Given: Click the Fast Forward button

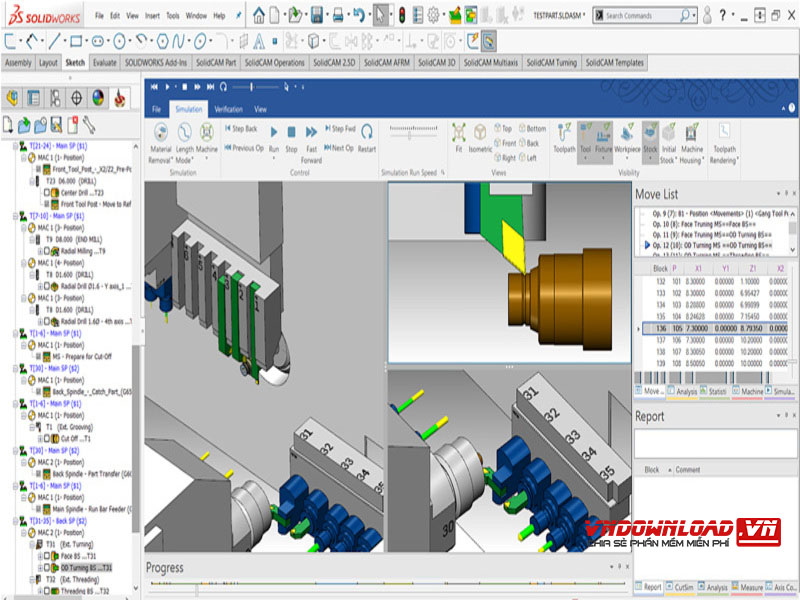Looking at the screenshot, I should point(311,143).
